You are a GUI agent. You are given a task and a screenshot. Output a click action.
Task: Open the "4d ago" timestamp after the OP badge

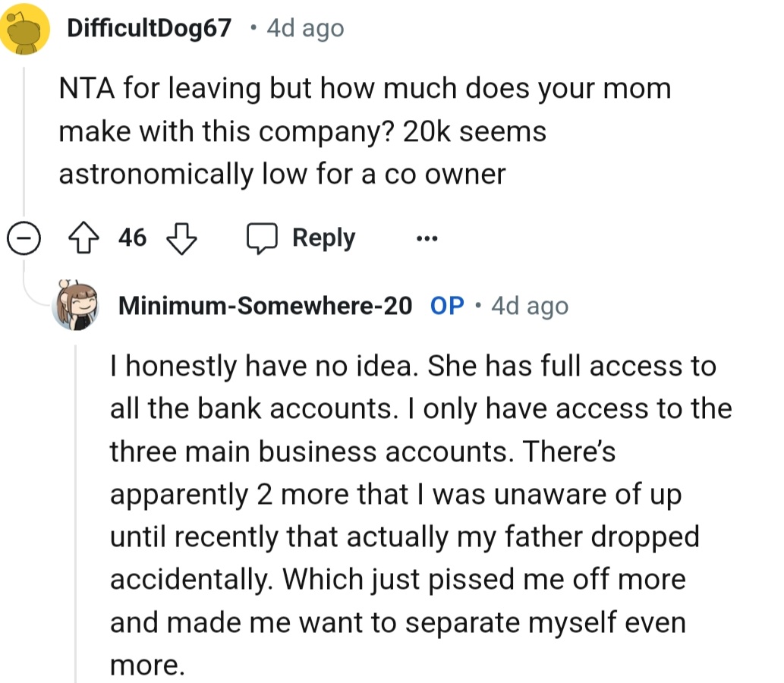tap(529, 306)
